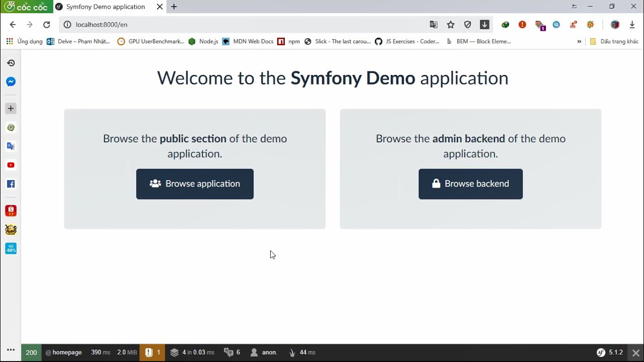Click the blue magnifier extension icon

[x=556, y=25]
